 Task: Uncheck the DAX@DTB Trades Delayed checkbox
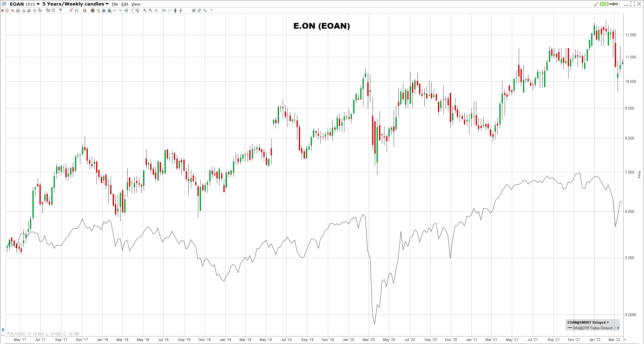tap(615, 328)
